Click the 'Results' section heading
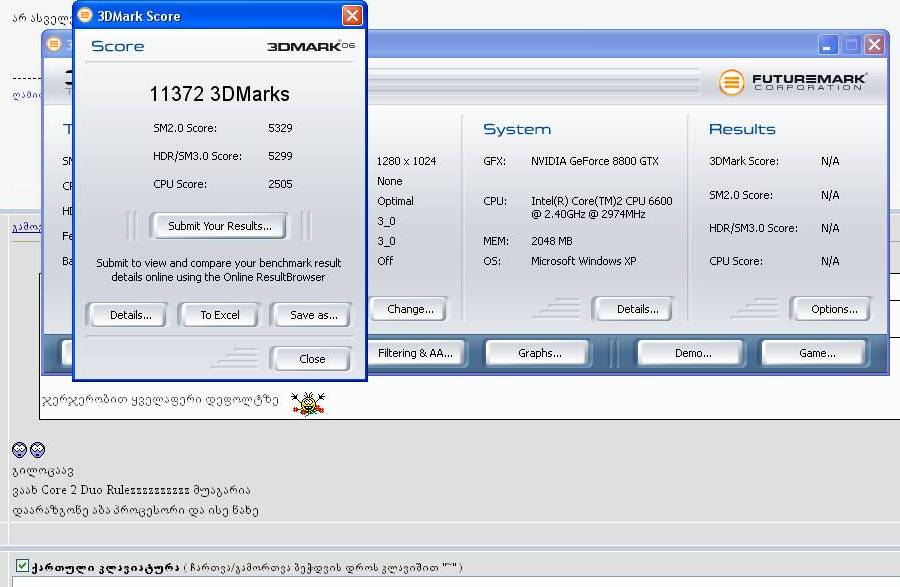 pos(742,130)
